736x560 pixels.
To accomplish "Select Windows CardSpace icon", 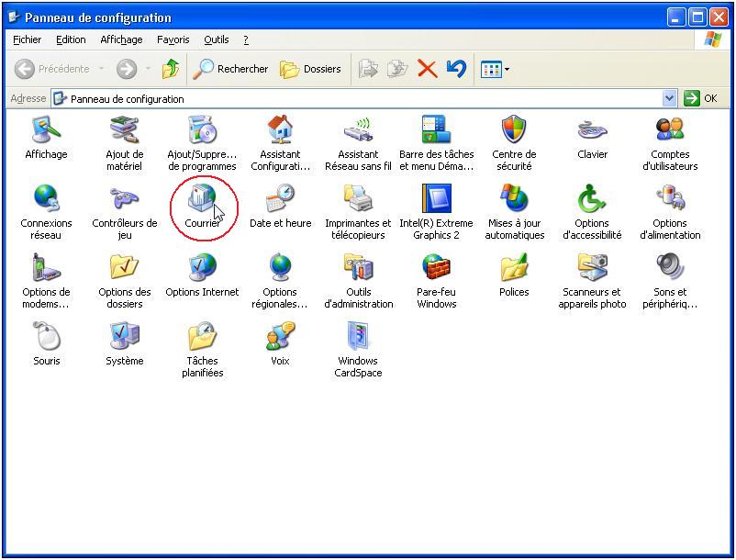I will click(358, 335).
